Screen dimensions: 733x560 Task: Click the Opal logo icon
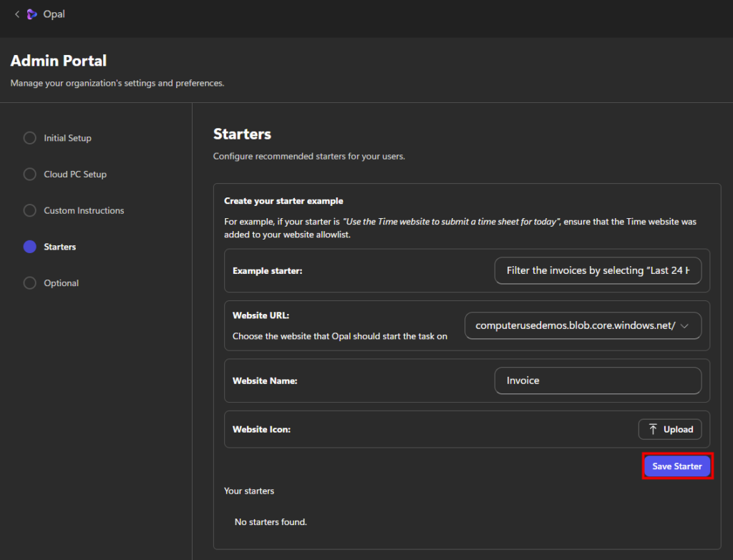31,14
